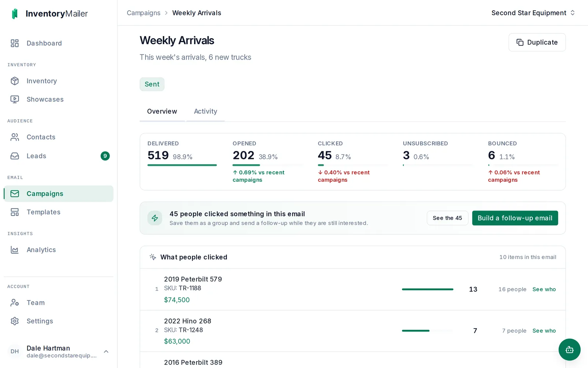Open Showcases in the sidebar
This screenshot has width=588, height=368.
(x=58, y=99)
